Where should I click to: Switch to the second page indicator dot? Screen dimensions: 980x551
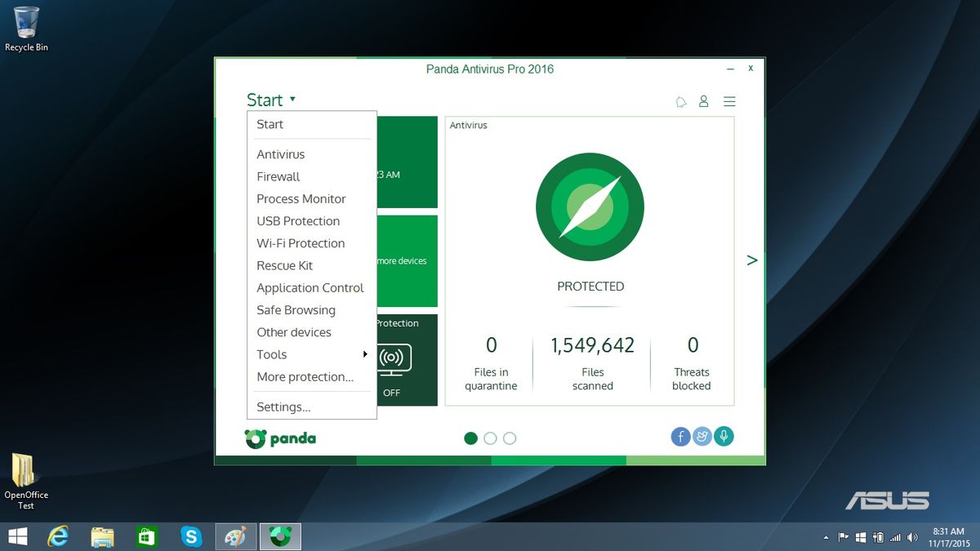point(490,438)
